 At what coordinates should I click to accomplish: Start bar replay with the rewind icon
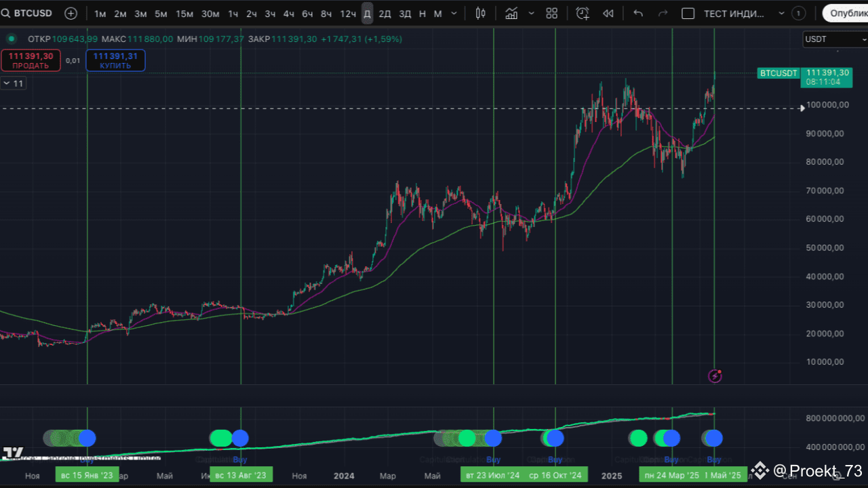[608, 13]
